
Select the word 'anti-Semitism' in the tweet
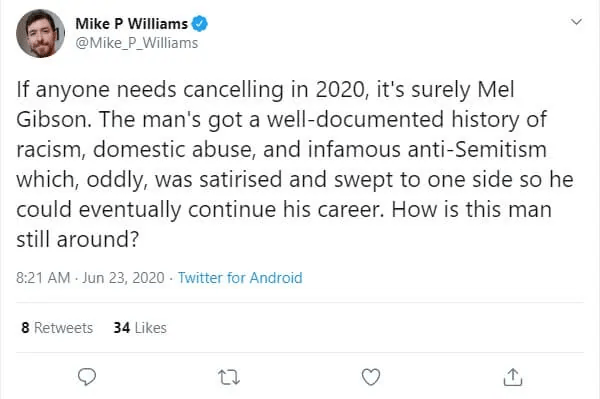click(477, 149)
